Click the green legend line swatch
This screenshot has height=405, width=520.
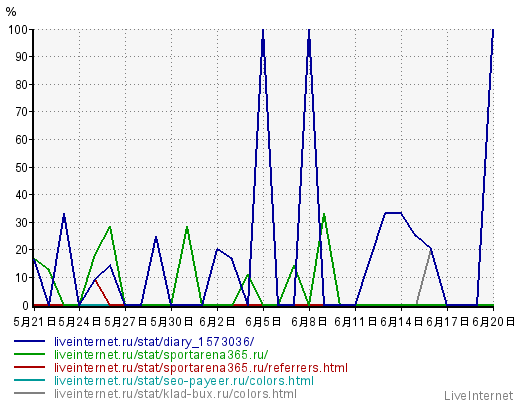pos(29,354)
